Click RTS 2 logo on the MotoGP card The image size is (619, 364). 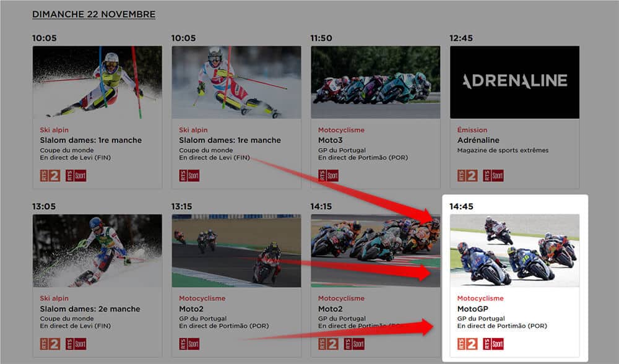tap(467, 344)
